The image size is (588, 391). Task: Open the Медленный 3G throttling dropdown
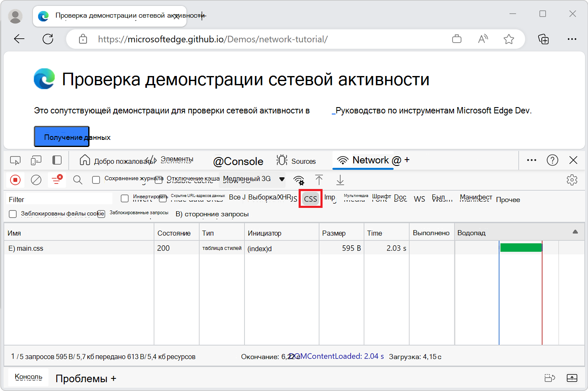coord(252,179)
